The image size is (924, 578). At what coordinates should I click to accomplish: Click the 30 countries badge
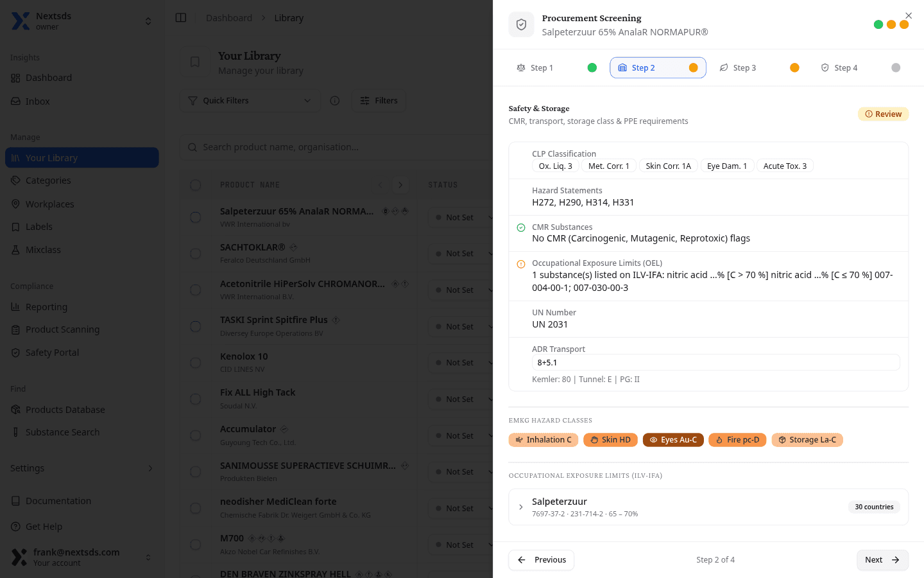point(874,507)
